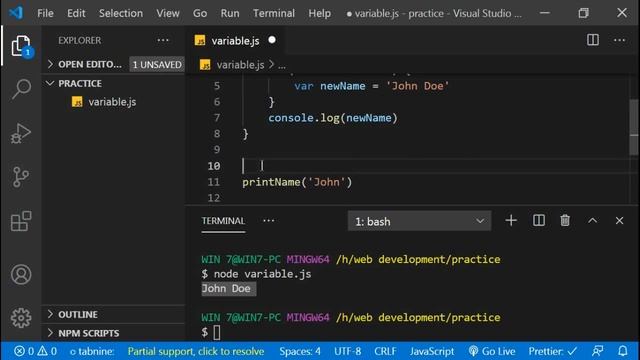Click the VS Code logo icon

tap(16, 13)
